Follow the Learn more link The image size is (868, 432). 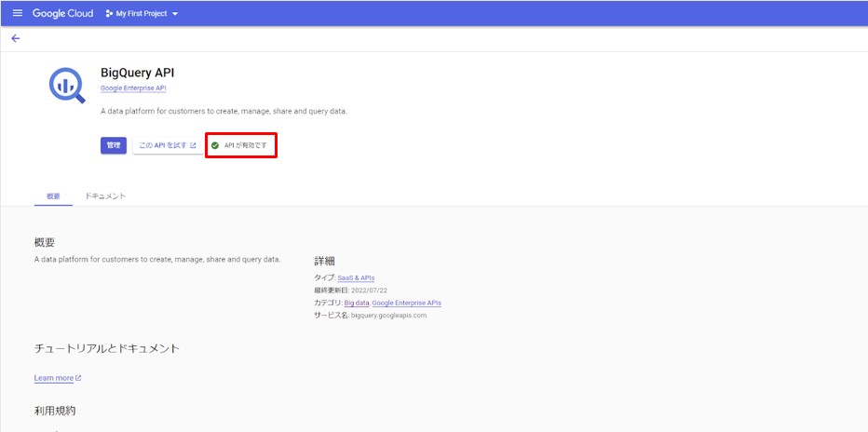click(58, 378)
